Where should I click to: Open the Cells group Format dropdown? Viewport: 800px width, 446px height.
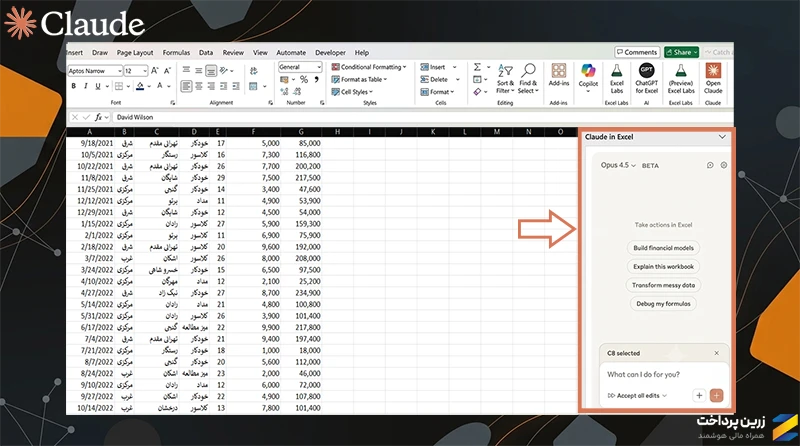coord(437,92)
